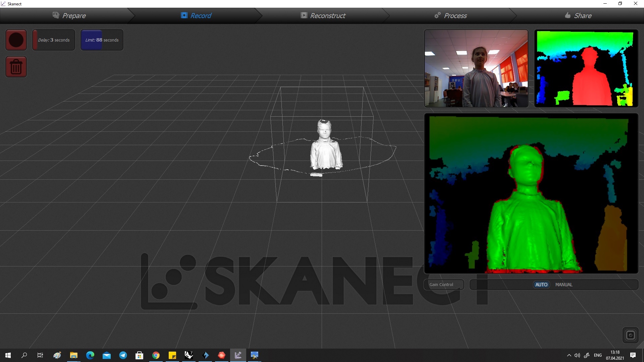The image size is (644, 362).
Task: Open the Mail app from the taskbar
Action: (x=107, y=355)
